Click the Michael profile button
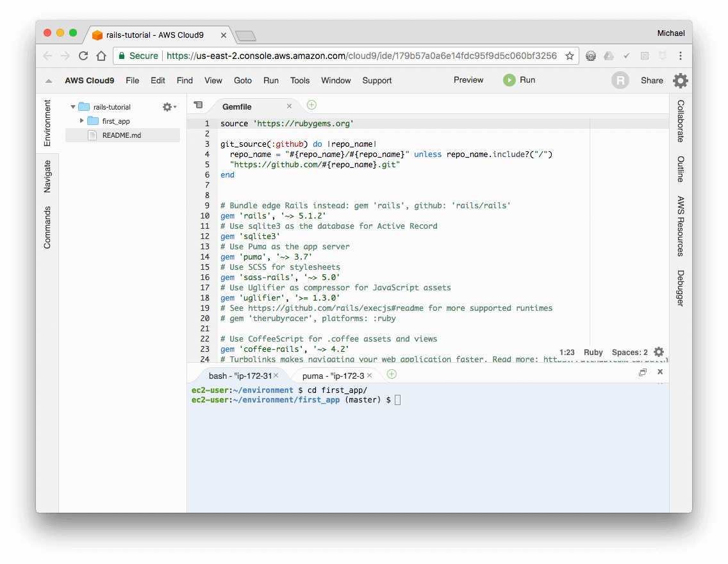The height and width of the screenshot is (564, 728). click(670, 33)
